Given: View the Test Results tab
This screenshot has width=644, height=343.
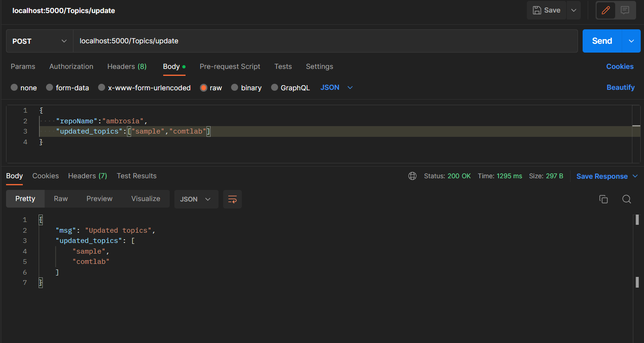Looking at the screenshot, I should tap(137, 176).
